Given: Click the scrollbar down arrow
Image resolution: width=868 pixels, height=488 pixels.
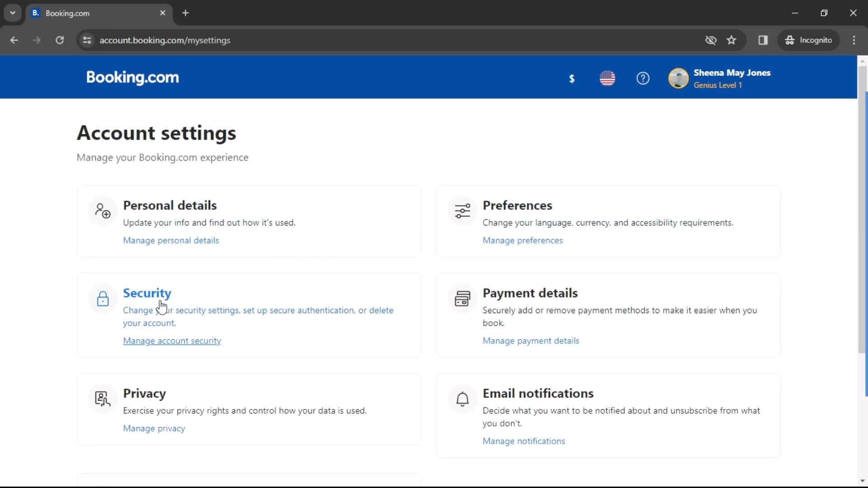Looking at the screenshot, I should tap(863, 481).
